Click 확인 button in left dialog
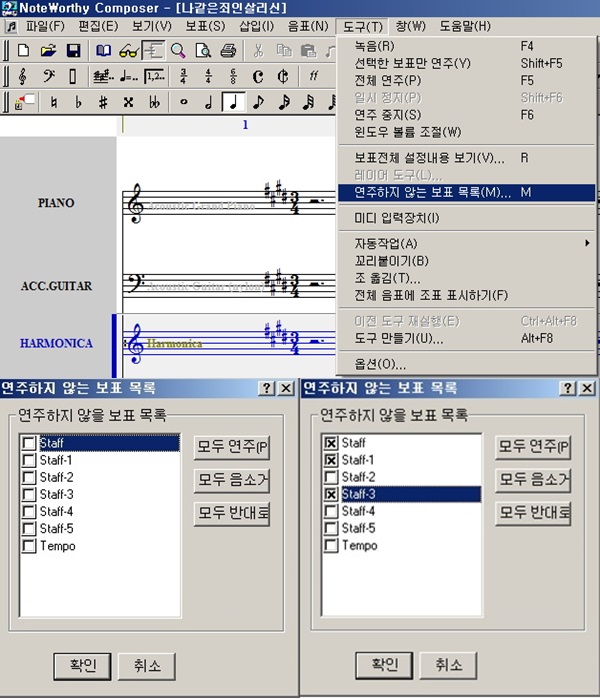This screenshot has height=699, width=600. point(82,666)
